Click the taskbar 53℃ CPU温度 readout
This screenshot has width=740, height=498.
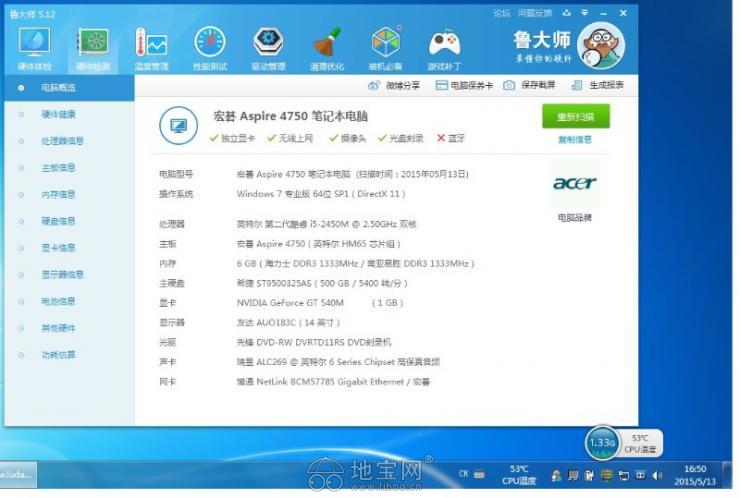tap(519, 474)
